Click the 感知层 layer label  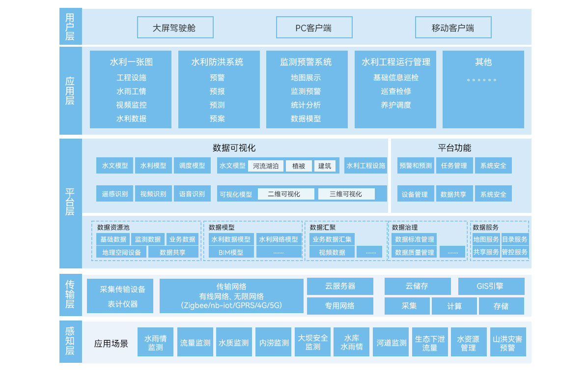point(70,342)
